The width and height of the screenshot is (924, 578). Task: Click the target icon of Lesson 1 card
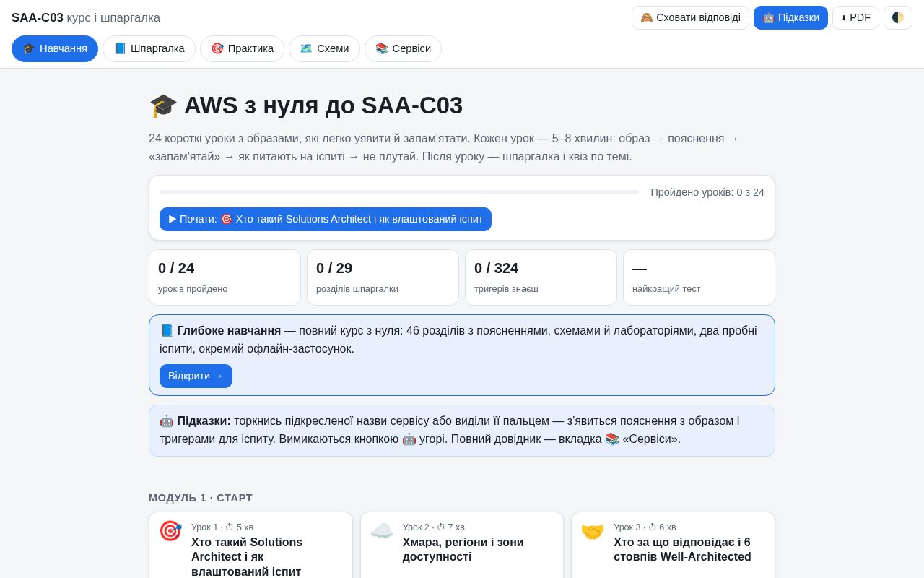(x=170, y=531)
